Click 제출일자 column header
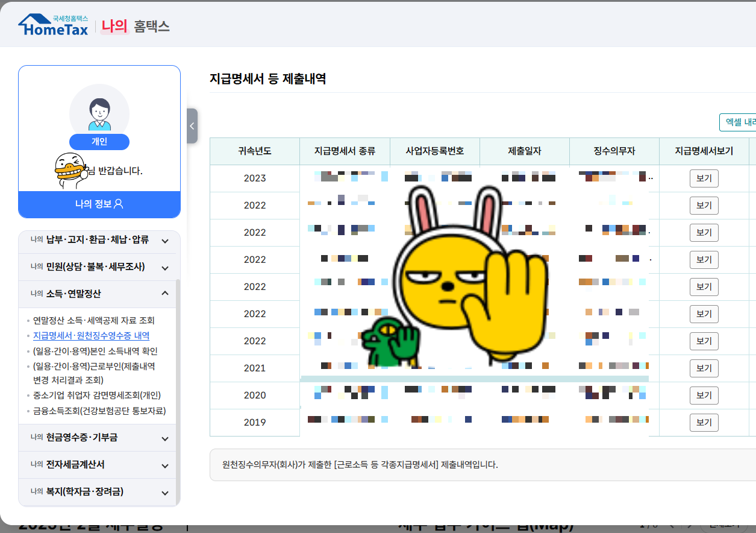The image size is (756, 533). coord(525,151)
